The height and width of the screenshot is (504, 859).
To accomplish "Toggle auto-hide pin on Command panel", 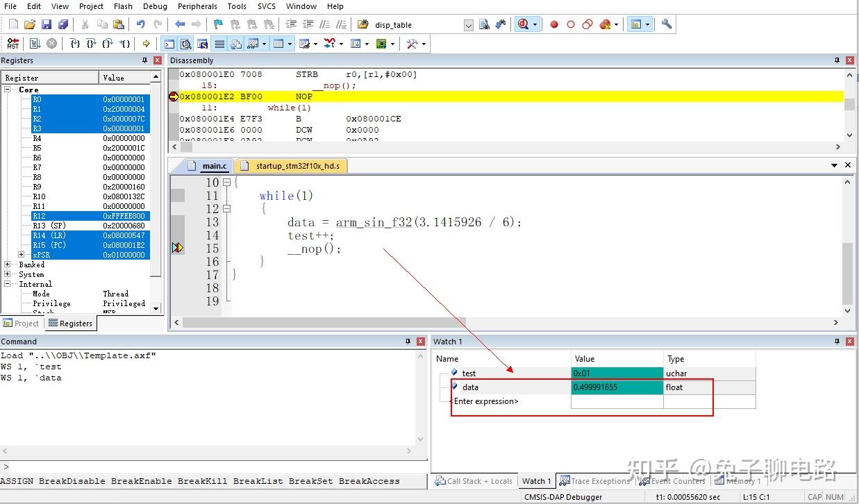I will 408,342.
